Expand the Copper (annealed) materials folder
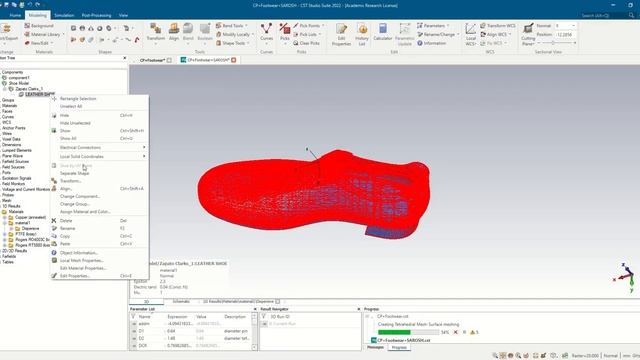 tap(5, 218)
